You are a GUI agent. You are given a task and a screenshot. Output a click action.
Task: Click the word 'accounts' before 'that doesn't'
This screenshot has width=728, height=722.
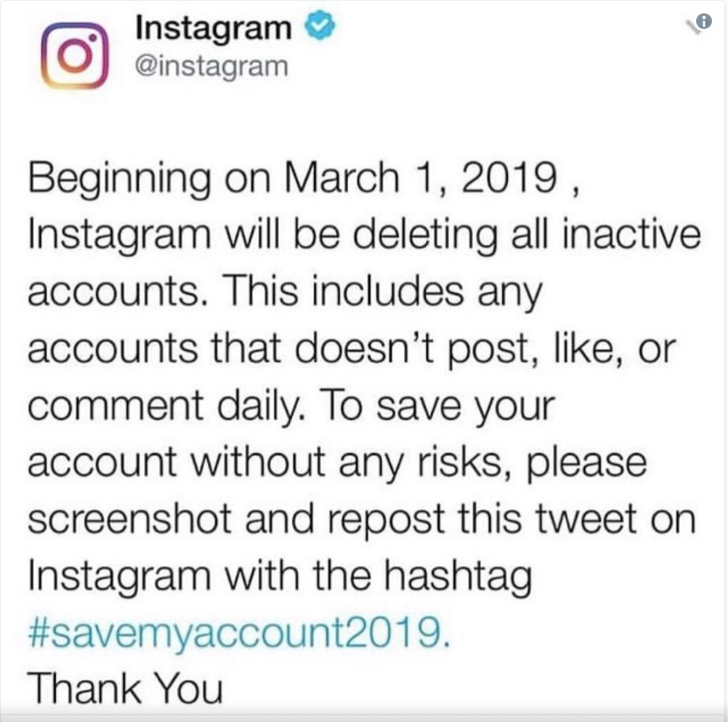[x=112, y=351]
